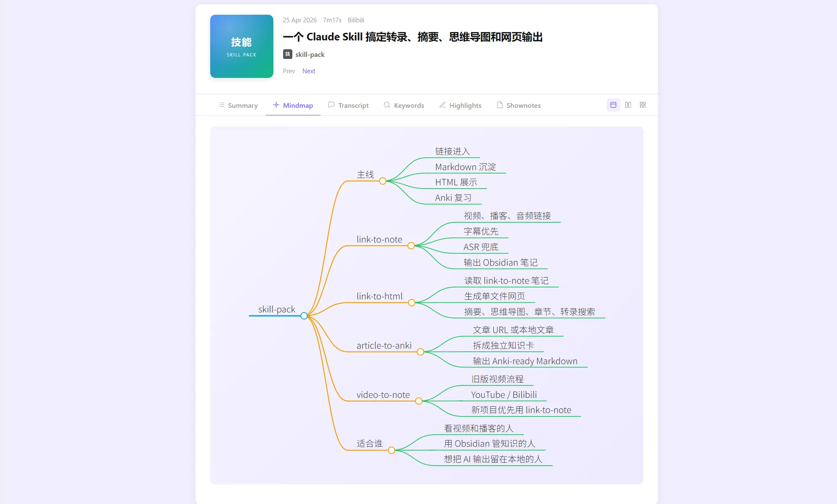This screenshot has width=837, height=504.
Task: Click the 旧版视频流程 leaf node
Action: tap(497, 379)
